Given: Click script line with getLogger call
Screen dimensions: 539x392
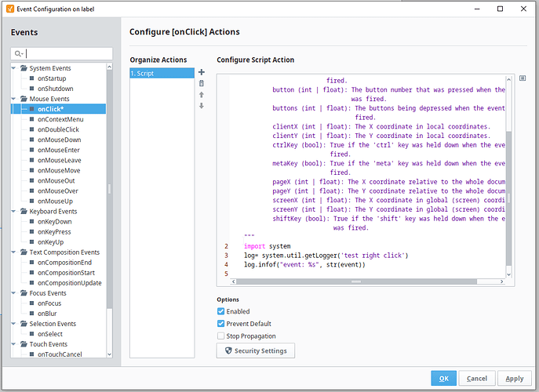Looking at the screenshot, I should pyautogui.click(x=326, y=256).
